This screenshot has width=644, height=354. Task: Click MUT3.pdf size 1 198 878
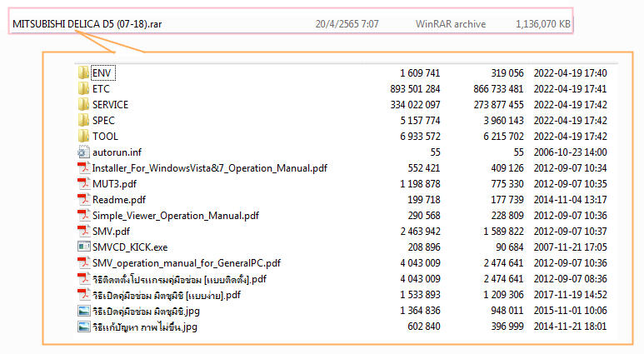click(420, 184)
